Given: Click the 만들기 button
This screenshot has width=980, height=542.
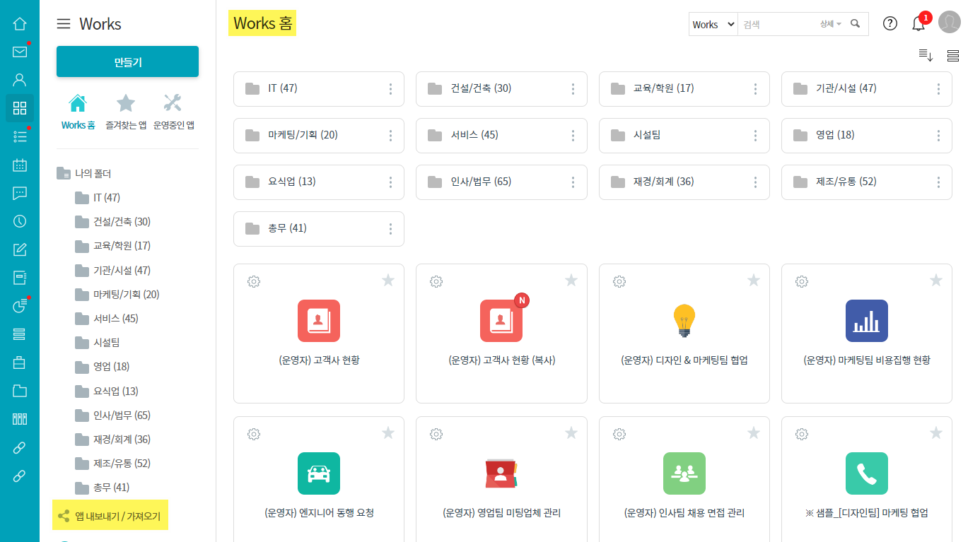Looking at the screenshot, I should pyautogui.click(x=127, y=61).
